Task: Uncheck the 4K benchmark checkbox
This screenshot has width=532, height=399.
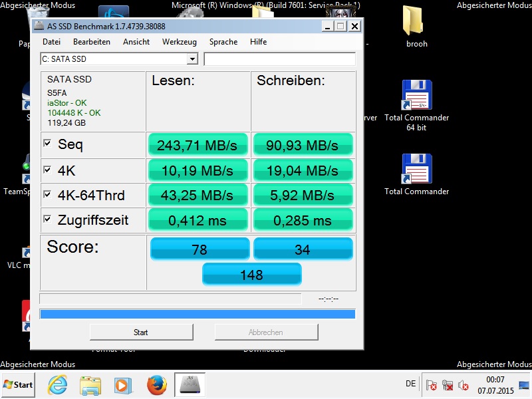Action: coord(47,170)
